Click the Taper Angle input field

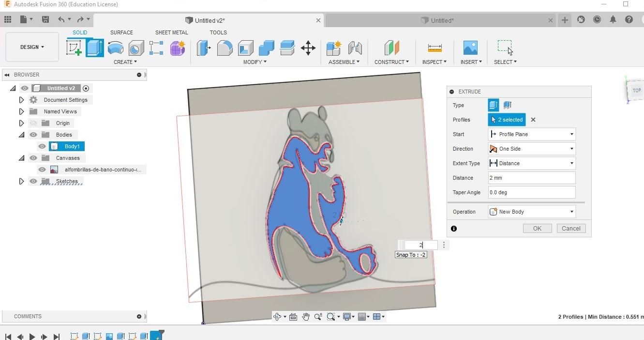[532, 192]
